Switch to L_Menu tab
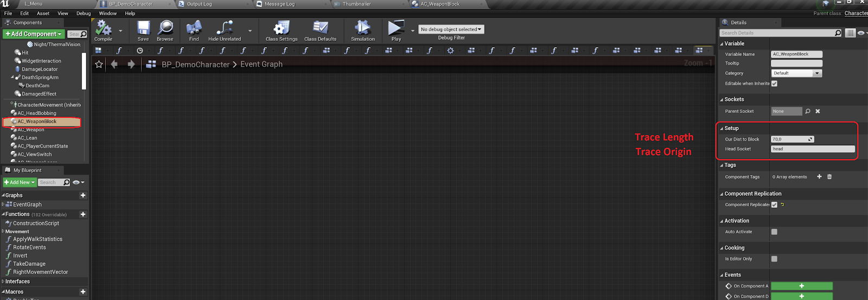The image size is (868, 300). point(34,4)
